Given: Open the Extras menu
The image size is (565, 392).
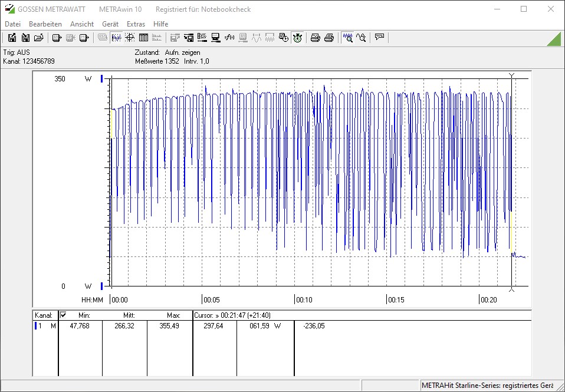Looking at the screenshot, I should [x=136, y=24].
